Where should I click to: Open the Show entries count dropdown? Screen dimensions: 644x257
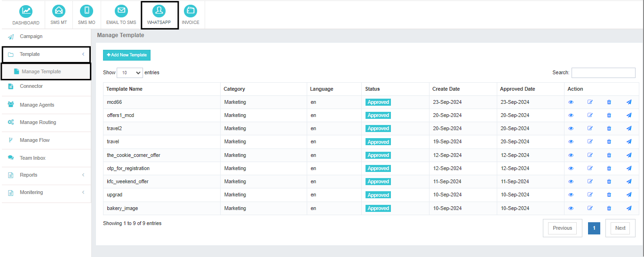129,73
